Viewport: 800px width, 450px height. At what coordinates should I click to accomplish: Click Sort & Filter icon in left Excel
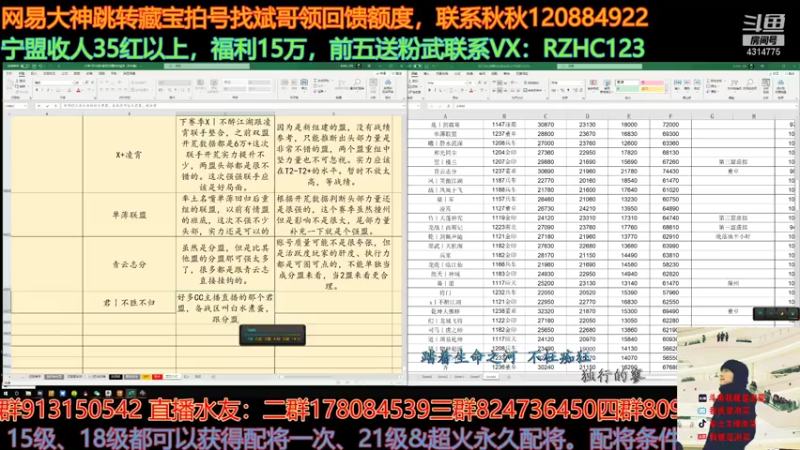(x=342, y=83)
